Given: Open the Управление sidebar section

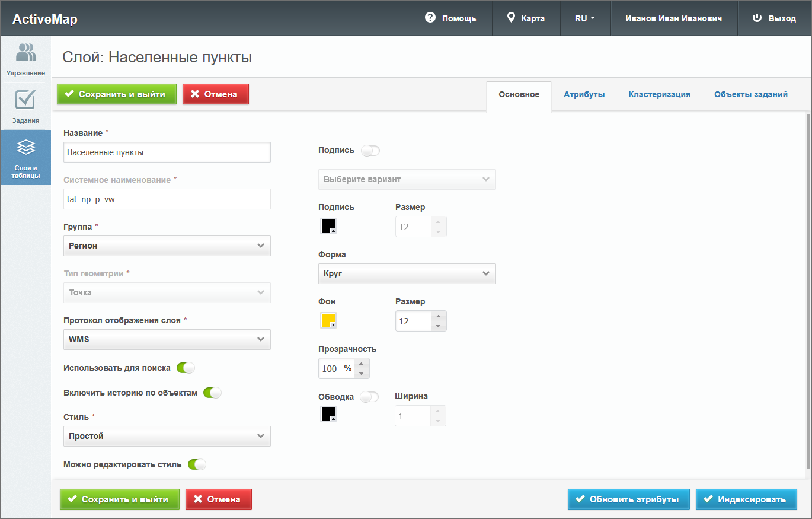Looking at the screenshot, I should (25, 59).
